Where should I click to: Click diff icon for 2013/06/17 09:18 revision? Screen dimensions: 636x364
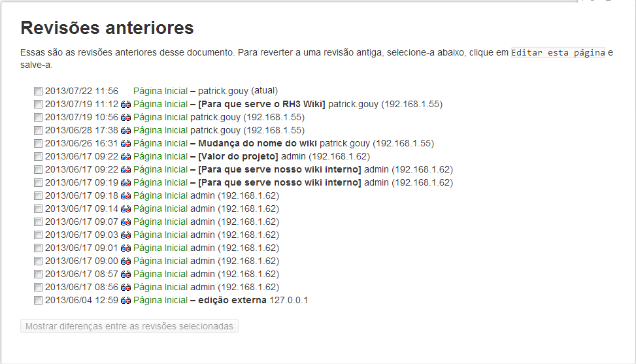click(126, 196)
